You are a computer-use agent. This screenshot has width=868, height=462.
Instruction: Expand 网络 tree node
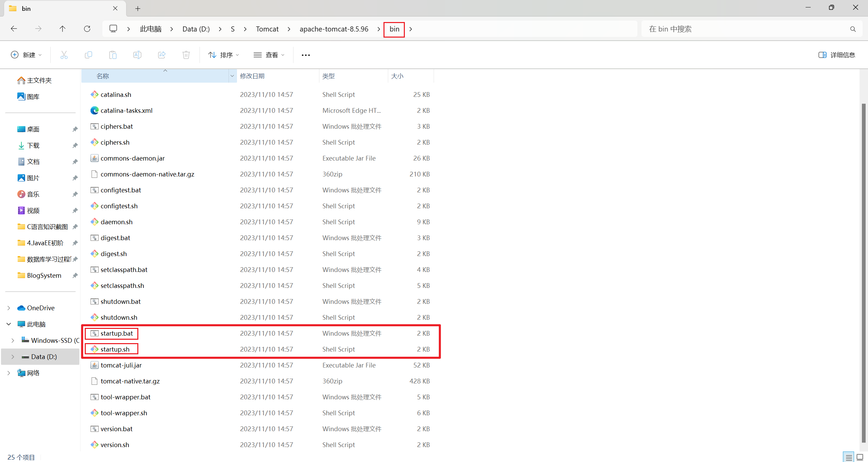point(9,373)
